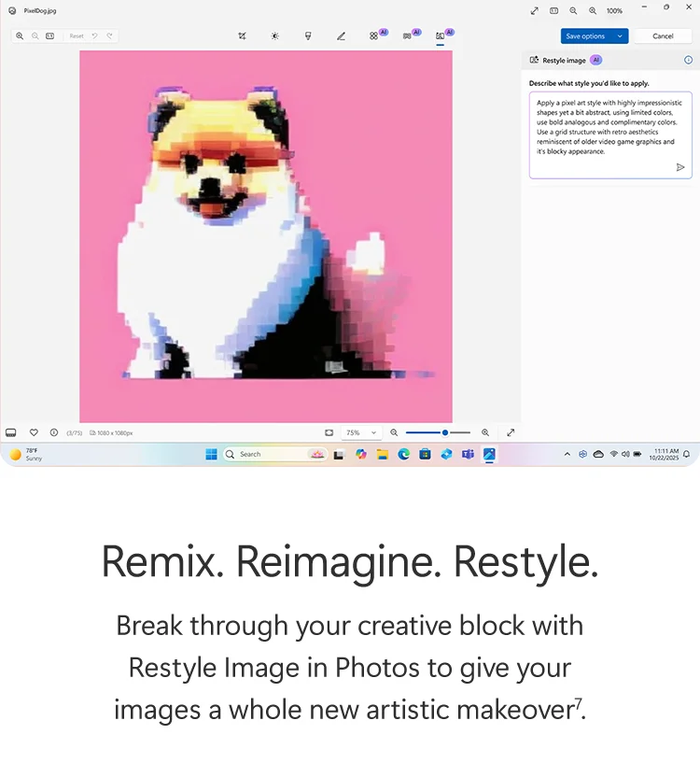Undo the last edit

click(94, 36)
